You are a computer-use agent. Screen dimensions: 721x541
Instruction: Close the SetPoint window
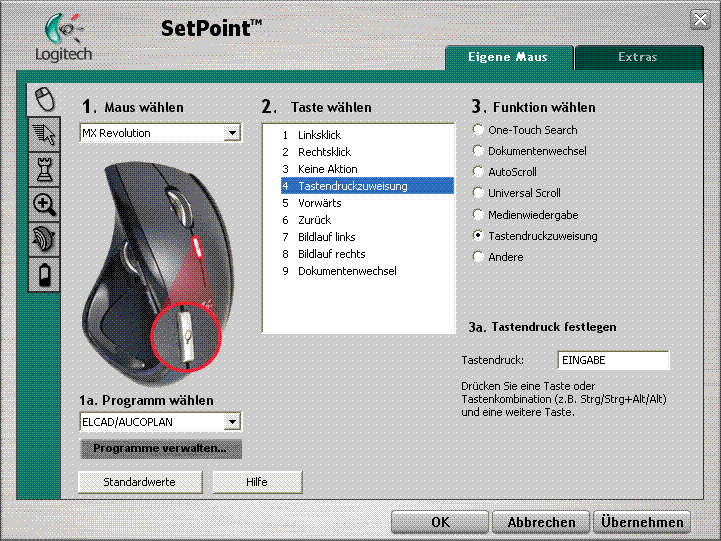coord(700,20)
